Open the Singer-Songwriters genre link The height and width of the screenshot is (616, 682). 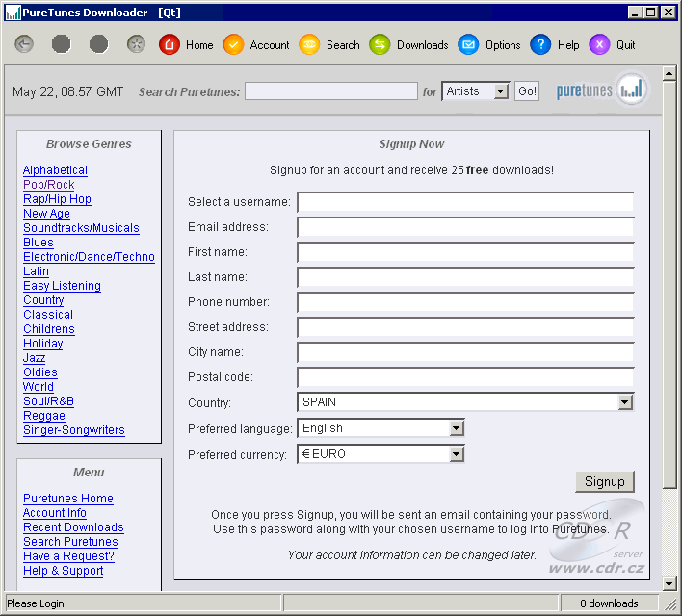[x=74, y=430]
